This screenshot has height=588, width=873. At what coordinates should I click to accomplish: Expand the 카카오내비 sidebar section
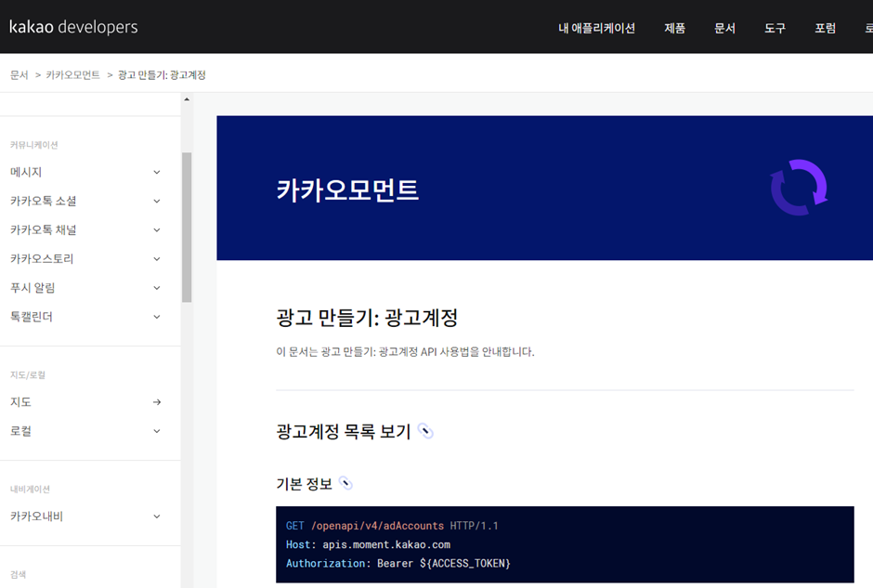tap(156, 516)
